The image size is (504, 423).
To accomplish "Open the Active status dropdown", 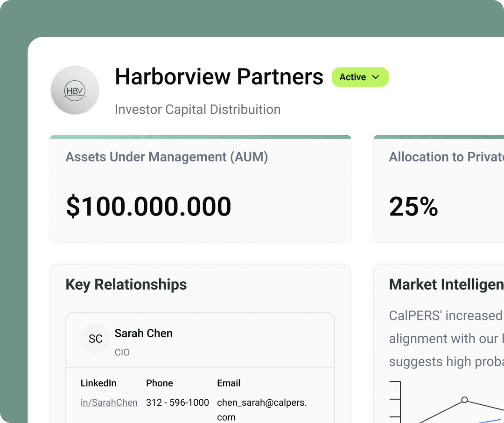I will pyautogui.click(x=360, y=77).
